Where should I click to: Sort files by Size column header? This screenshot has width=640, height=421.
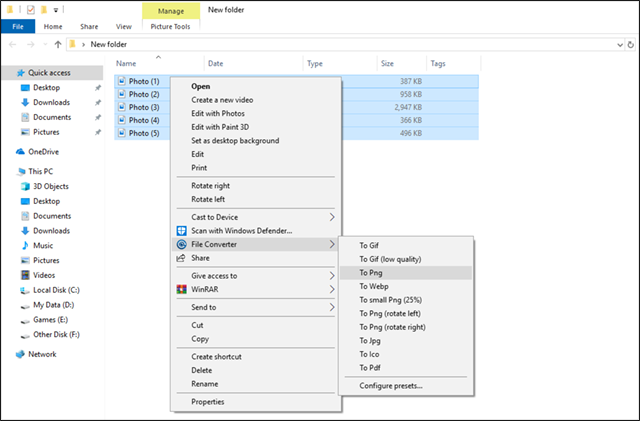(x=387, y=63)
